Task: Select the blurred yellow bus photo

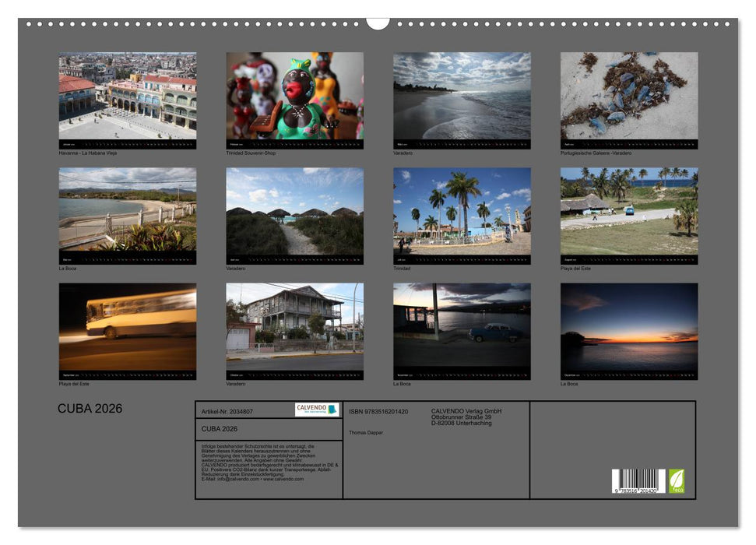Action: click(128, 327)
